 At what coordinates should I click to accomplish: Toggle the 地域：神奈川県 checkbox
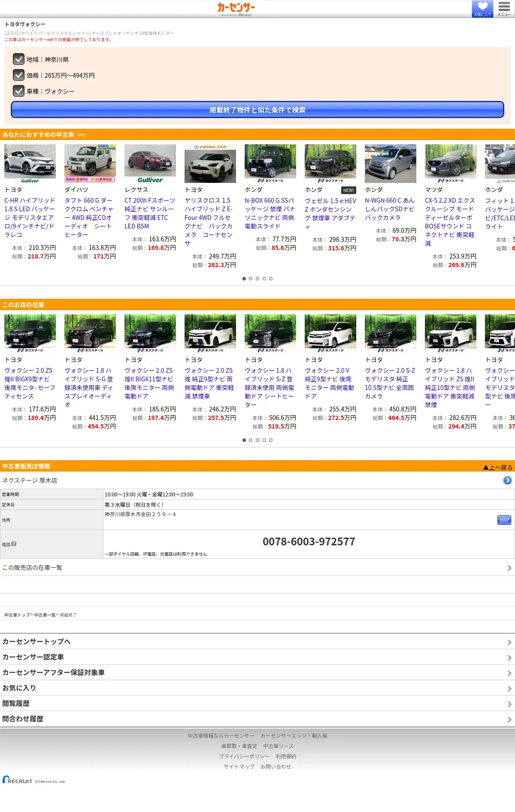pos(18,59)
